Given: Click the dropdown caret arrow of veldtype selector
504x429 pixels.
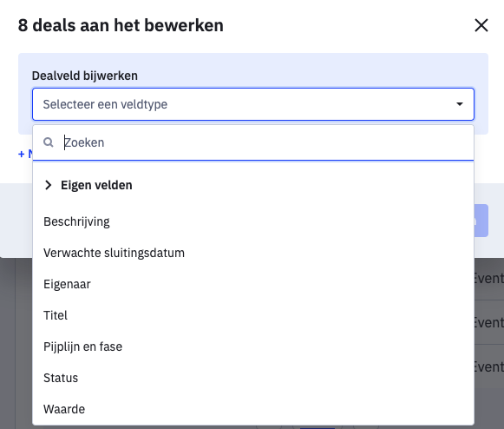Looking at the screenshot, I should point(460,104).
